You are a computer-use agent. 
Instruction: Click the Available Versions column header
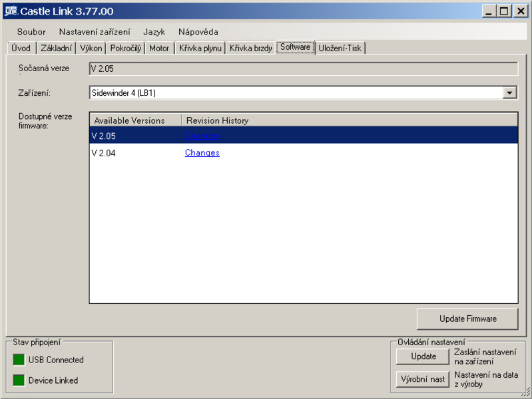[x=136, y=120]
